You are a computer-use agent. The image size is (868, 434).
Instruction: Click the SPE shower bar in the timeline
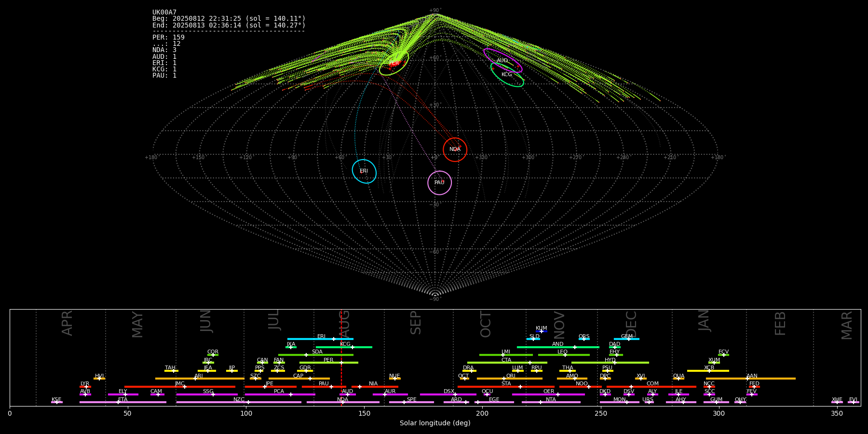tap(411, 402)
